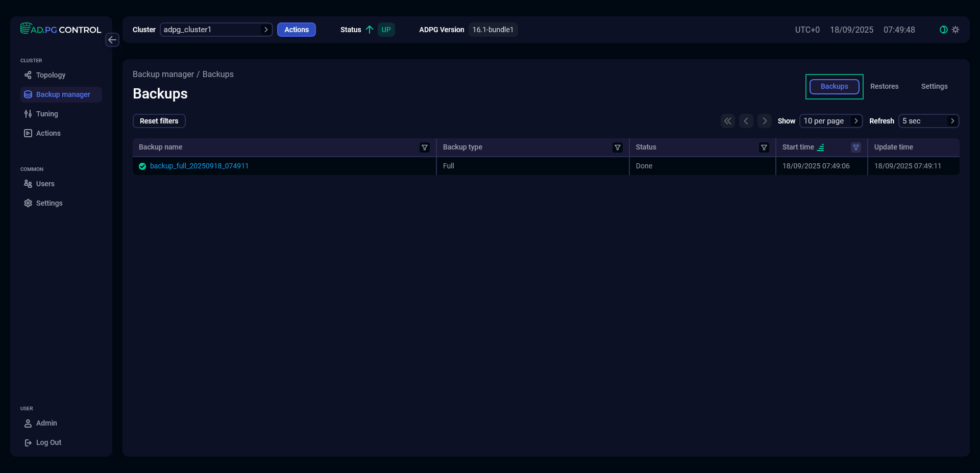Open the backup manager Settings tab
The image size is (980, 473).
point(934,86)
